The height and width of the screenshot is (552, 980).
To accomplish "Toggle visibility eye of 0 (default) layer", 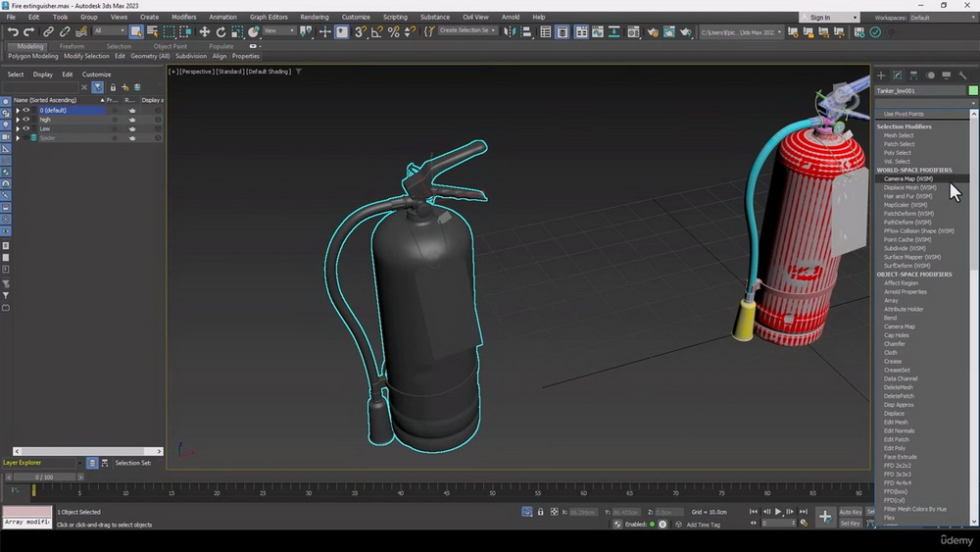I will coord(26,110).
